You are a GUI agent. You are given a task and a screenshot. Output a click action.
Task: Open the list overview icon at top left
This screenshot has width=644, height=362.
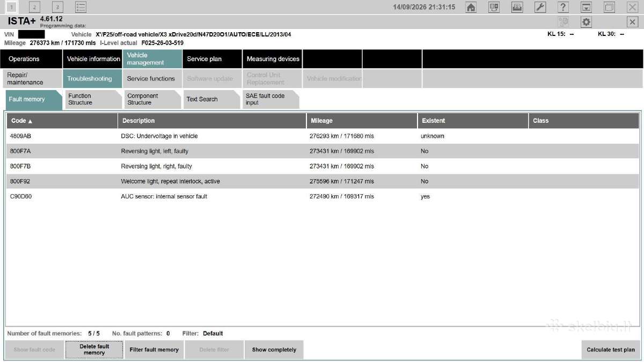point(80,7)
